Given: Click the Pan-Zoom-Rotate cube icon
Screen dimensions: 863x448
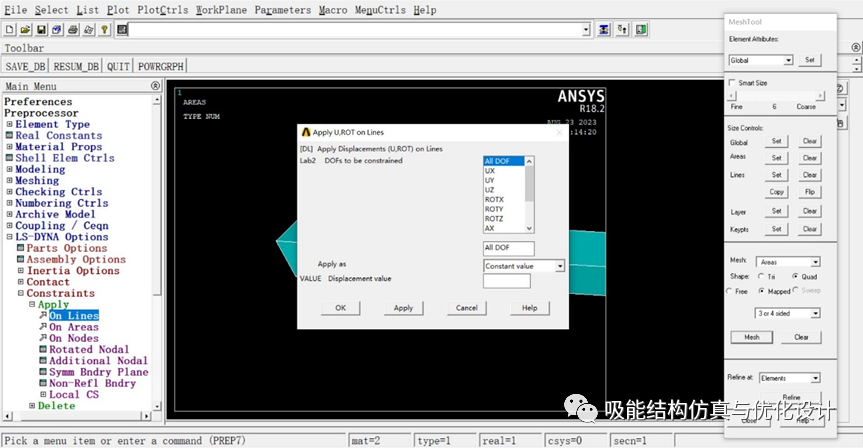Looking at the screenshot, I should [57, 30].
